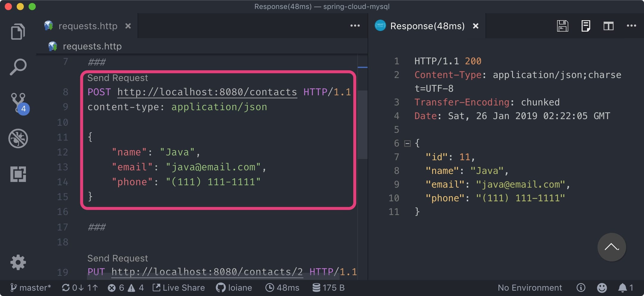This screenshot has width=644, height=296.
Task: Open the Search view
Action: pos(18,67)
